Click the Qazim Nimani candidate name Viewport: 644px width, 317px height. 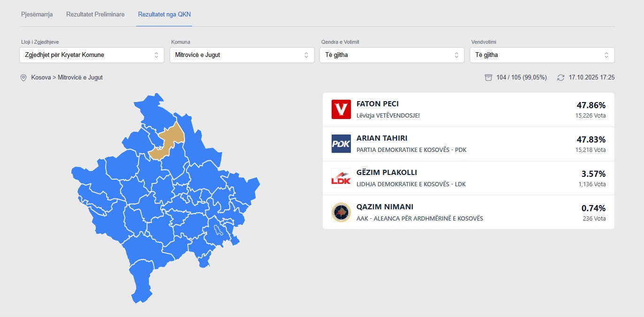[x=385, y=207]
